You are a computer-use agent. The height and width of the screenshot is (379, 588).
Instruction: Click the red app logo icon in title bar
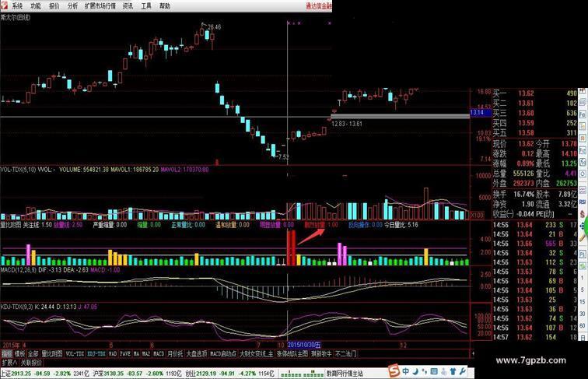(x=4, y=5)
